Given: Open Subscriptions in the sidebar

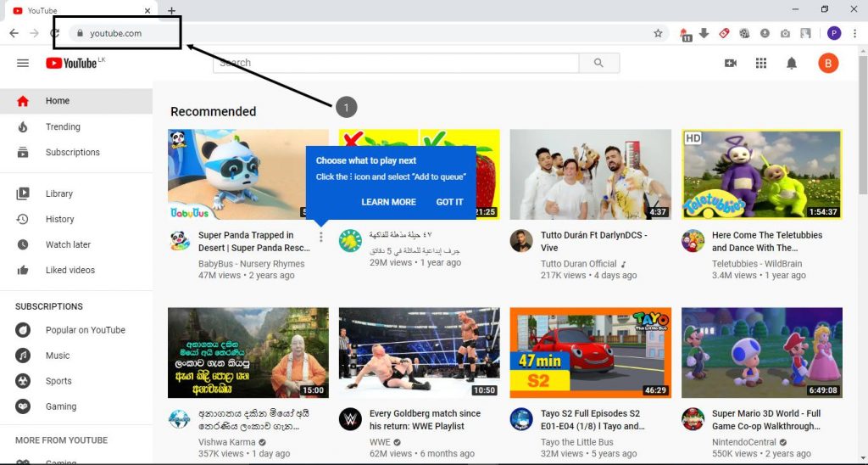Looking at the screenshot, I should [x=75, y=153].
